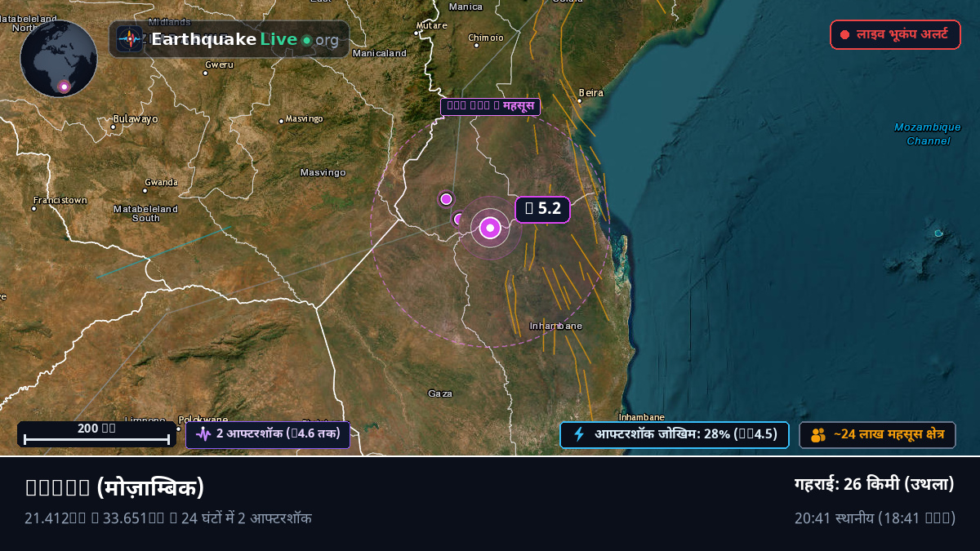The width and height of the screenshot is (980, 551).
Task: Click the felt-radius label above the dashed circle
Action: (x=490, y=106)
